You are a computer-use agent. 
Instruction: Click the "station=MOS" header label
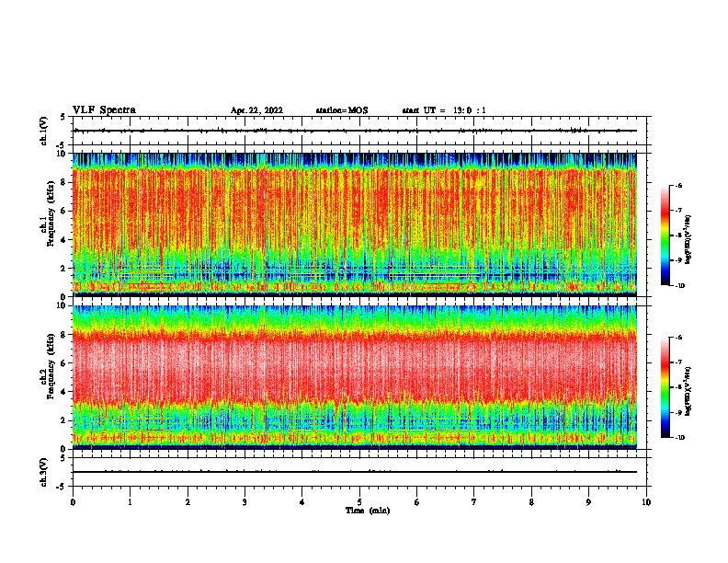(342, 110)
